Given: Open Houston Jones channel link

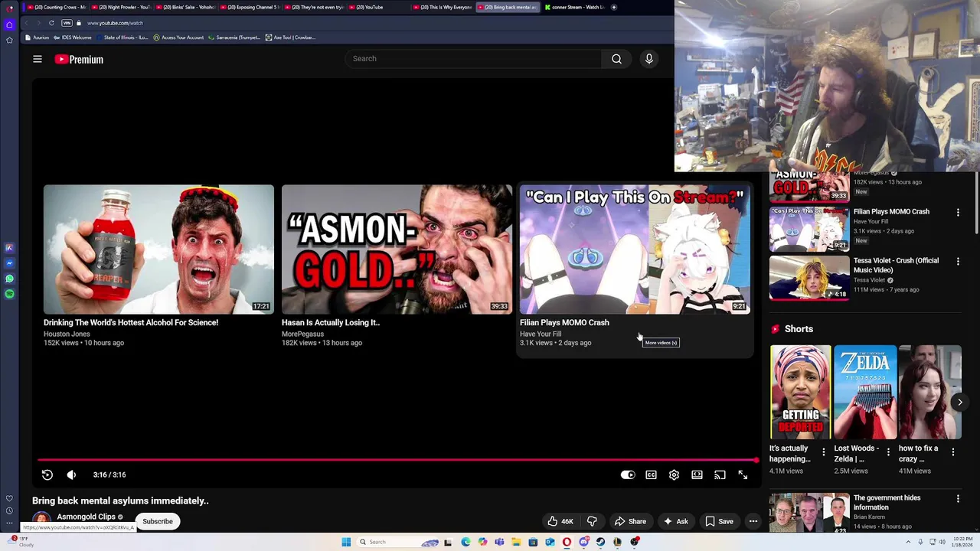Looking at the screenshot, I should tap(67, 334).
